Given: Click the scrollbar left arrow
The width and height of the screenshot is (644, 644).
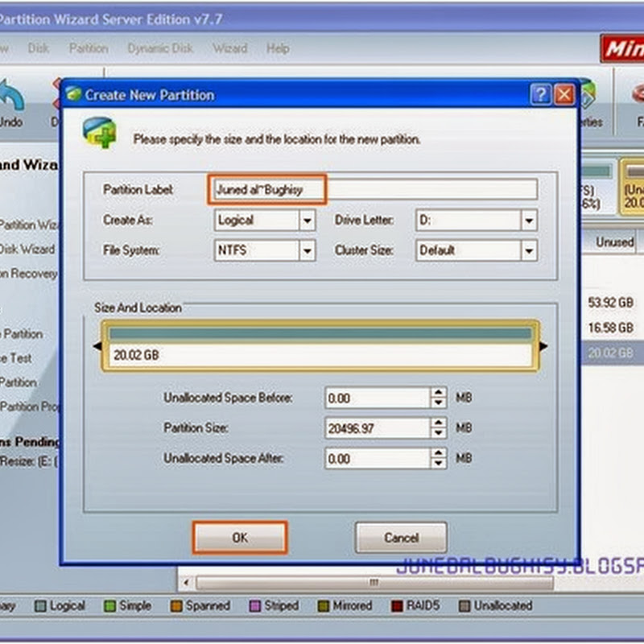Looking at the screenshot, I should [187, 582].
